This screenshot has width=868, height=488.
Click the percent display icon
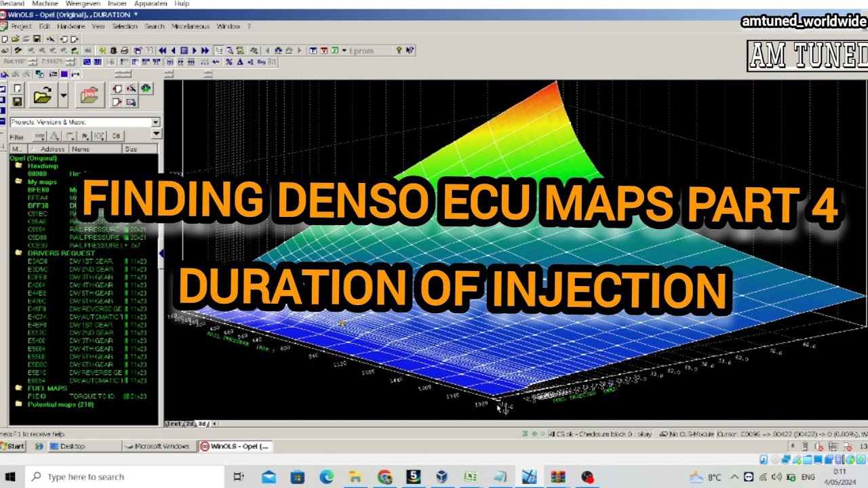(229, 62)
